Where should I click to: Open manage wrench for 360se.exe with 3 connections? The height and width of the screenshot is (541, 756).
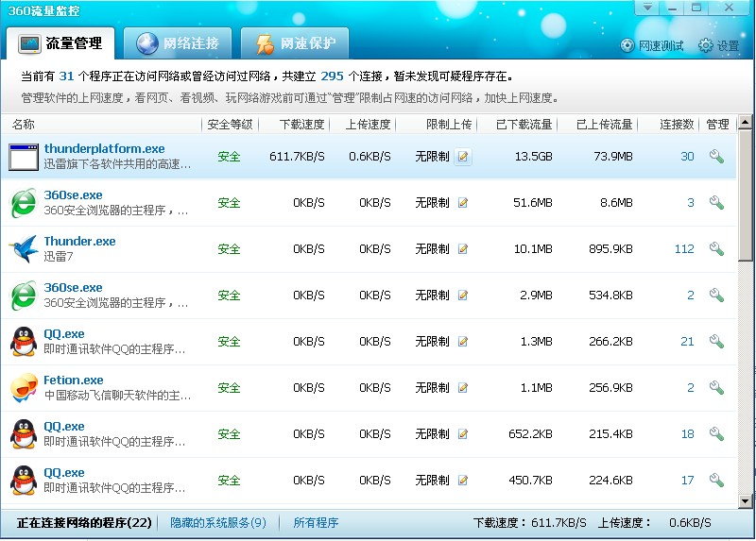coord(716,202)
